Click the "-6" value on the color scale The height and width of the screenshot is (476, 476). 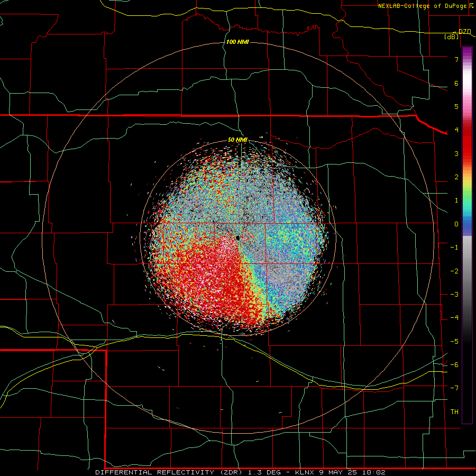454,365
